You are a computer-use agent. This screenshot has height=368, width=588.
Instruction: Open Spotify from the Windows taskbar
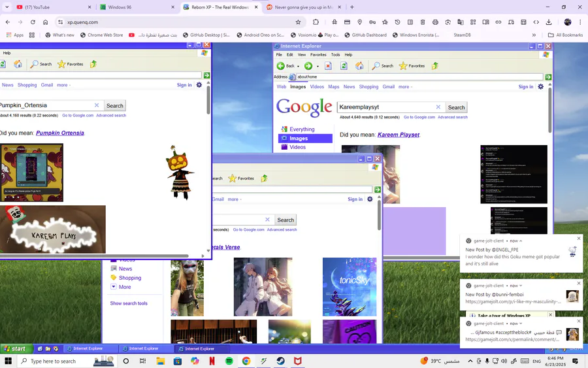pyautogui.click(x=229, y=361)
